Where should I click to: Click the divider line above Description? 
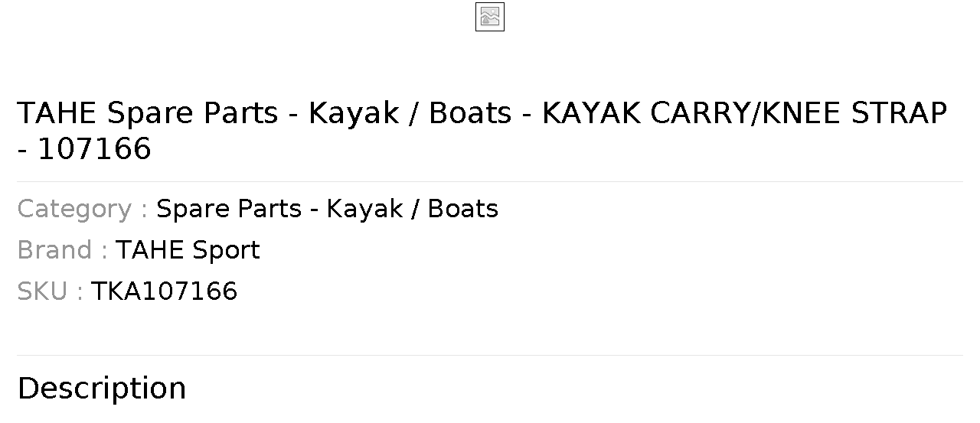490,355
